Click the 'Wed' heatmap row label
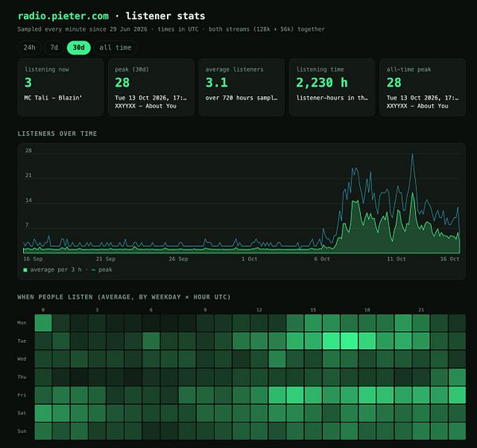 (x=21, y=359)
